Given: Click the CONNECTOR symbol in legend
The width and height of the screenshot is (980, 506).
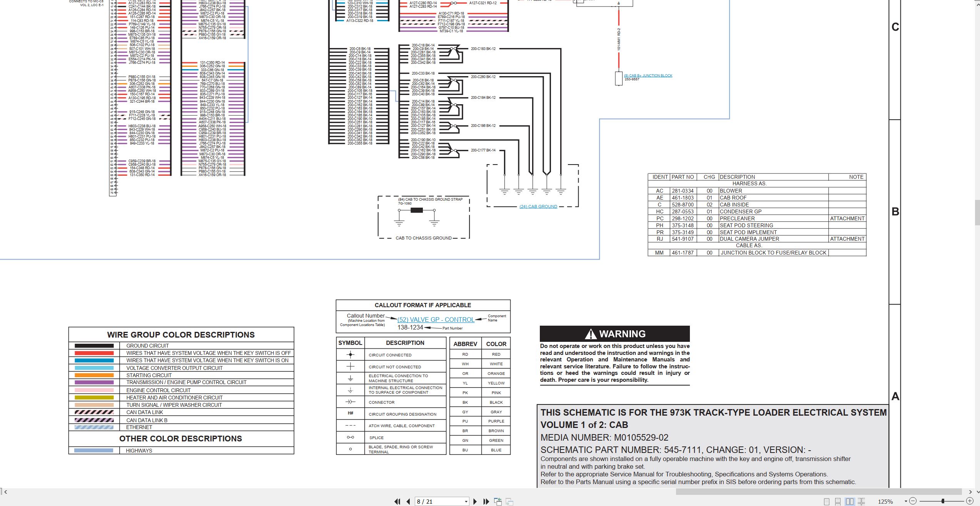Looking at the screenshot, I should pos(350,402).
